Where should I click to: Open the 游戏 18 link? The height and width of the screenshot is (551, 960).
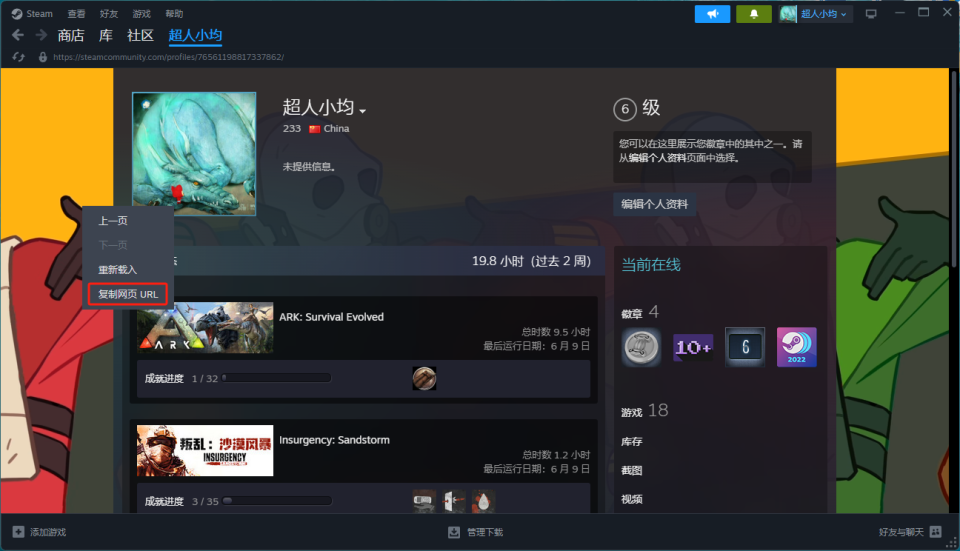click(645, 411)
